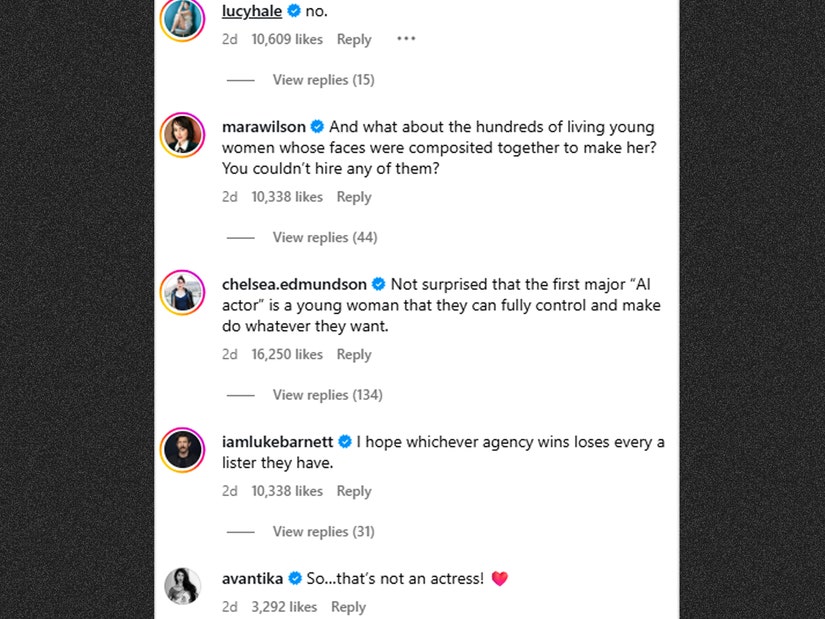825x619 pixels.
Task: Reply to lucyhale's comment
Action: [354, 39]
